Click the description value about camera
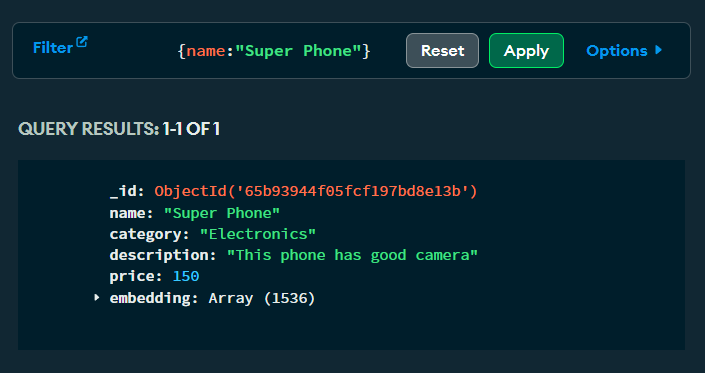This screenshot has height=373, width=705. (352, 255)
